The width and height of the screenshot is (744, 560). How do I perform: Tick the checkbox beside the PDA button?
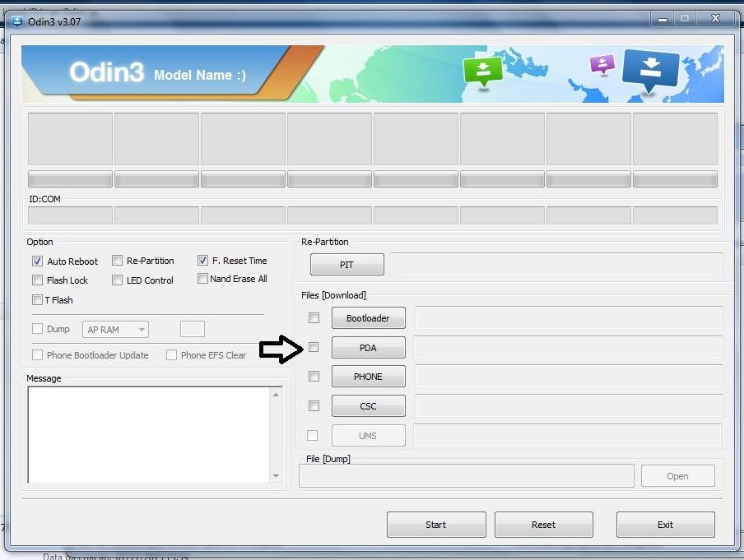pos(314,348)
